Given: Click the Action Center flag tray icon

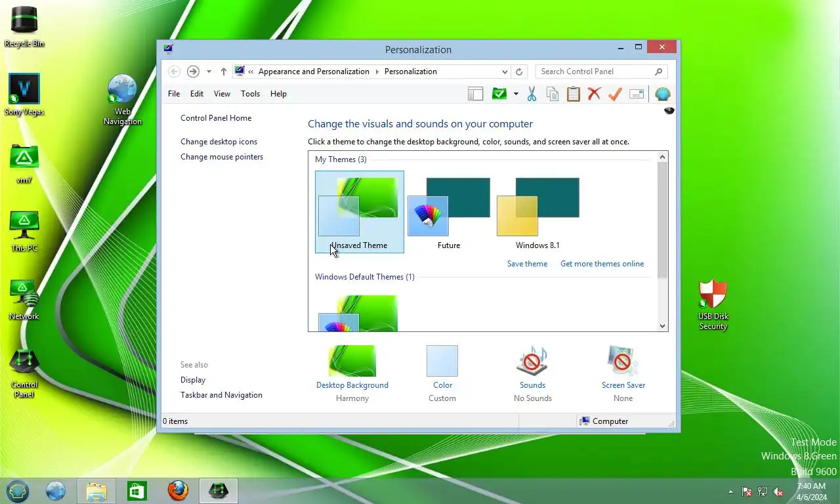Looking at the screenshot, I should tap(747, 492).
